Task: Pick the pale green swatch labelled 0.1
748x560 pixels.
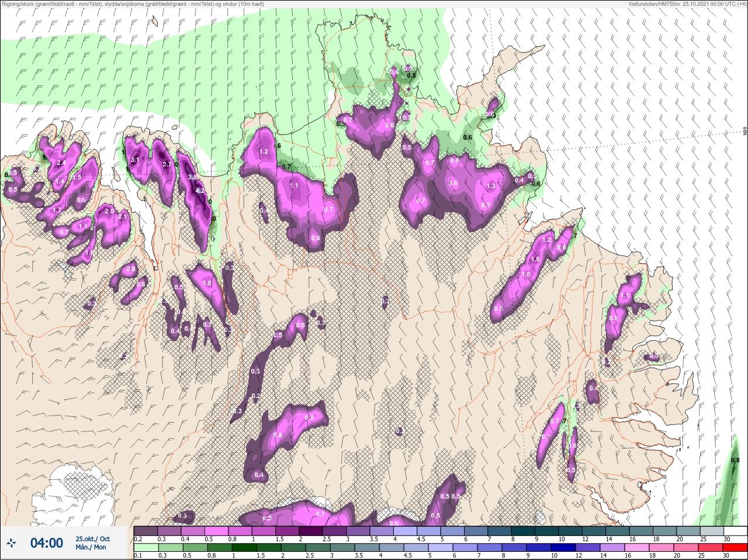Action: coord(146,548)
